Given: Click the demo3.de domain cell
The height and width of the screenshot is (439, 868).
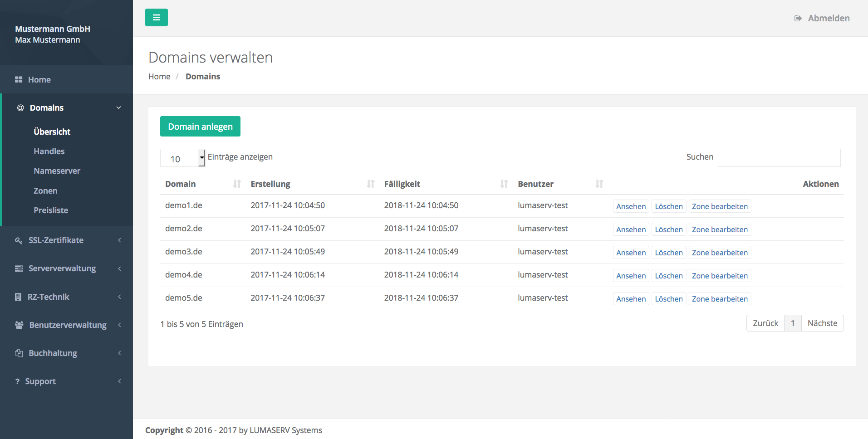Looking at the screenshot, I should [x=184, y=252].
